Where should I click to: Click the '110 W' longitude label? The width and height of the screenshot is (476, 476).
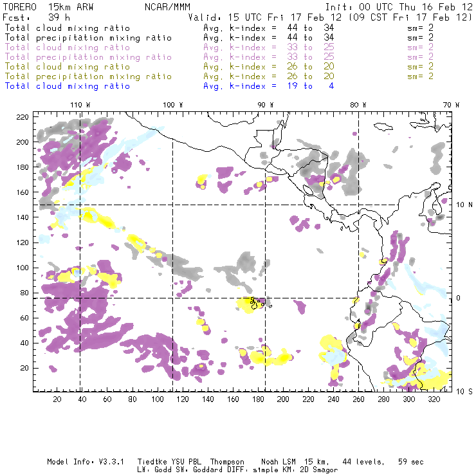click(x=80, y=105)
